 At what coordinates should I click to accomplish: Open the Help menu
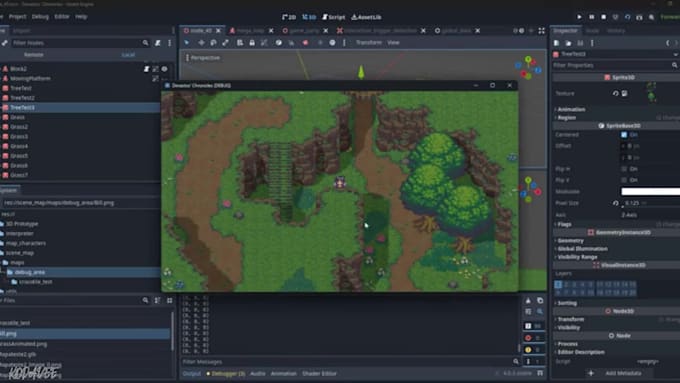tap(81, 16)
